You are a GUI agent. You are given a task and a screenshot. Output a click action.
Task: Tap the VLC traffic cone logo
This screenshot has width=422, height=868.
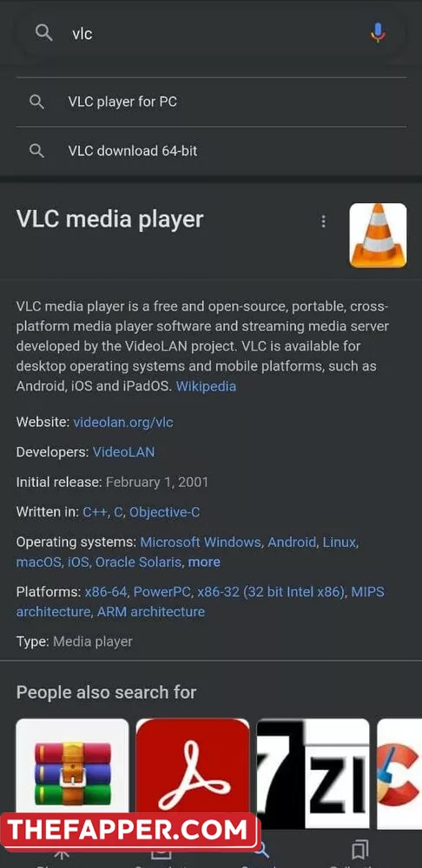(379, 235)
